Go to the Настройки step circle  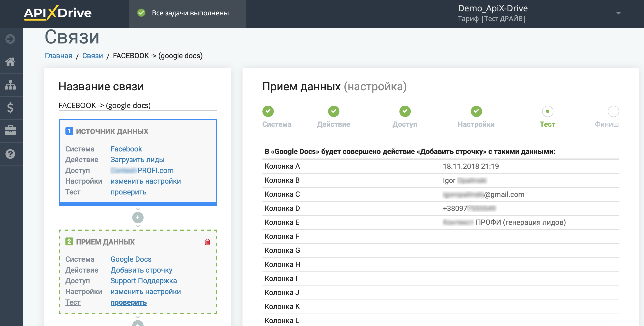click(476, 111)
